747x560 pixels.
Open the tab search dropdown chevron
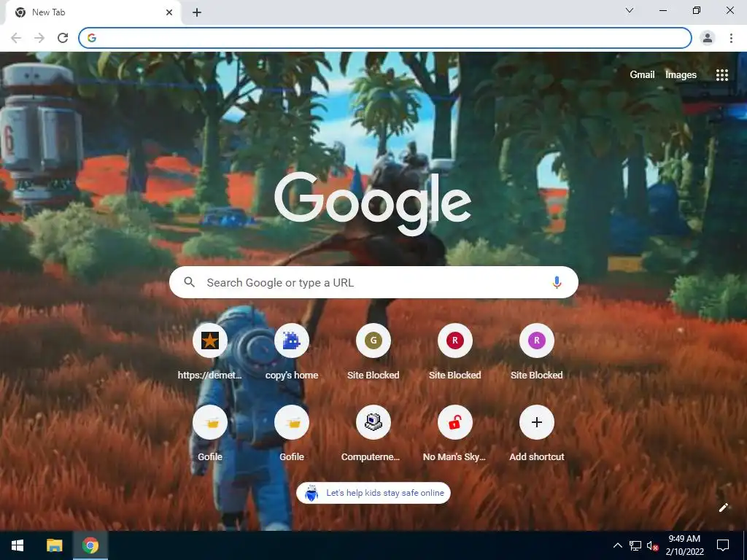630,10
